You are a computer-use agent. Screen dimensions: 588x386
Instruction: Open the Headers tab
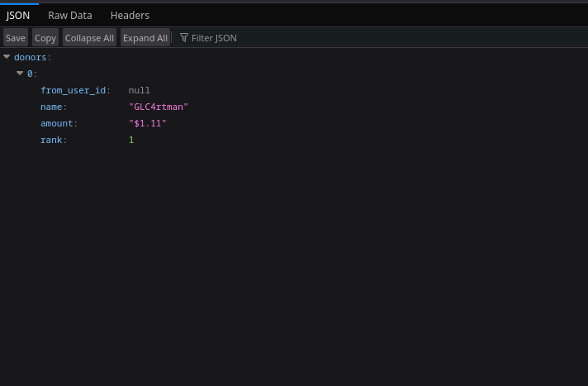coord(130,16)
